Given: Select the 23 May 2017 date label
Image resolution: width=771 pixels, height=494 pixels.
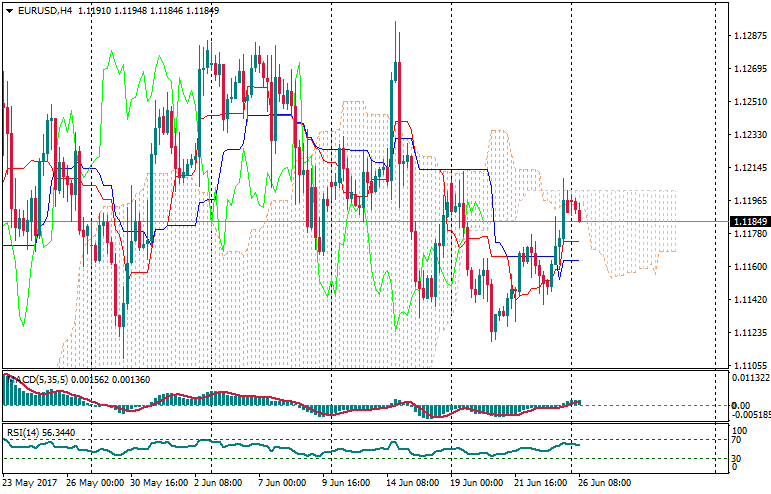Looking at the screenshot, I should (31, 482).
